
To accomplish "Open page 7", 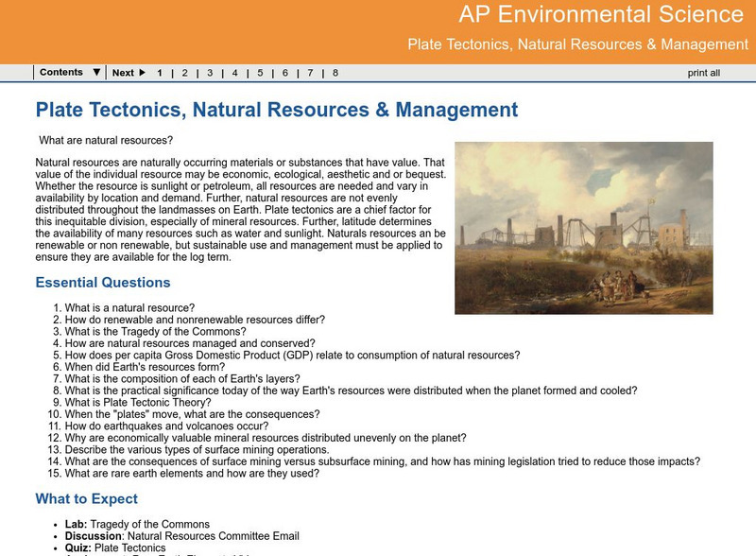I will click(x=310, y=73).
